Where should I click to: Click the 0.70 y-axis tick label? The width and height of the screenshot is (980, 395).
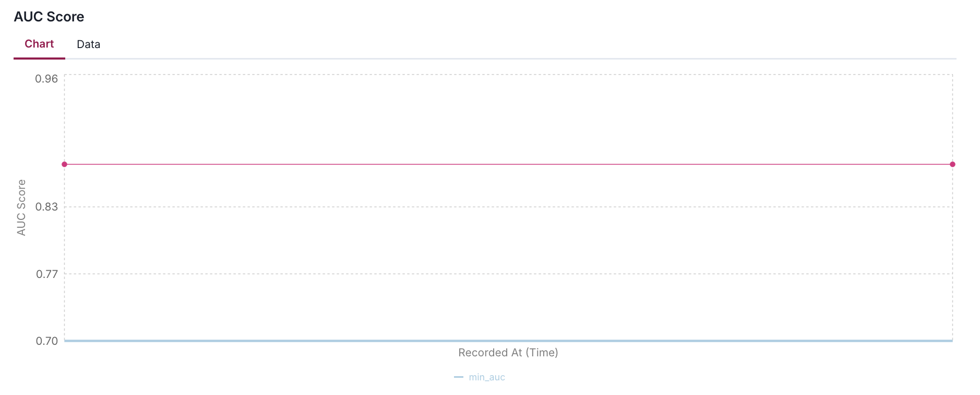click(x=46, y=341)
